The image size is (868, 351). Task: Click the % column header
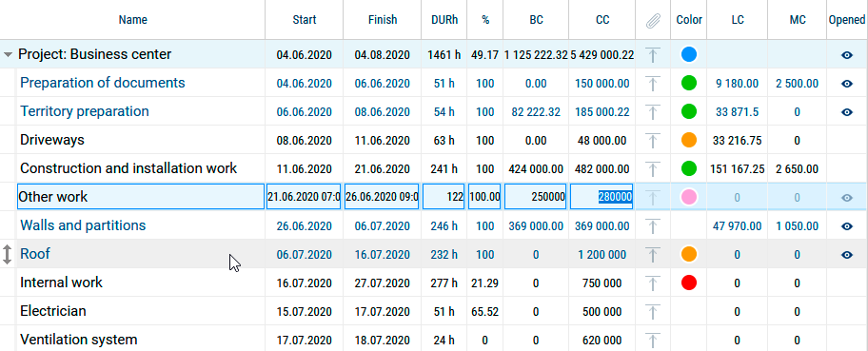point(485,20)
